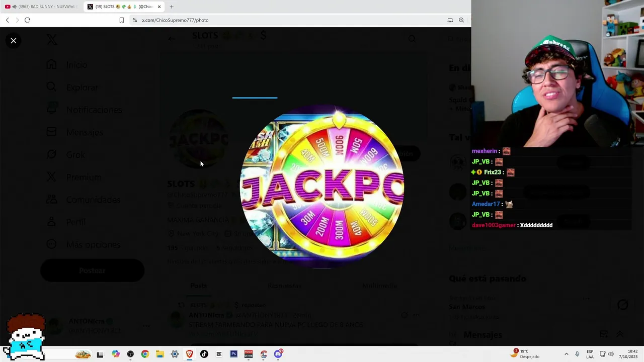Open TikTok from the taskbar
Image resolution: width=644 pixels, height=362 pixels.
tap(204, 354)
